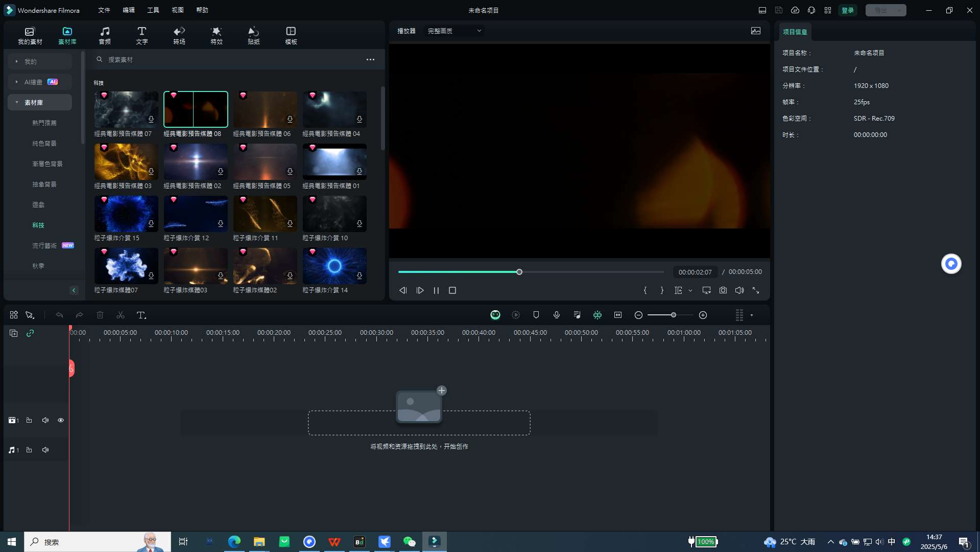
Task: Open the 工具 menu
Action: coord(153,10)
